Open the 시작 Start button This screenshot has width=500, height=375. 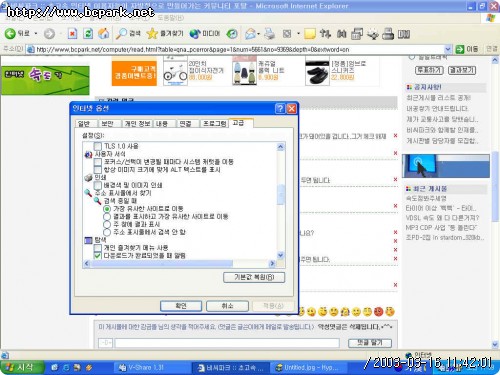tap(22, 367)
